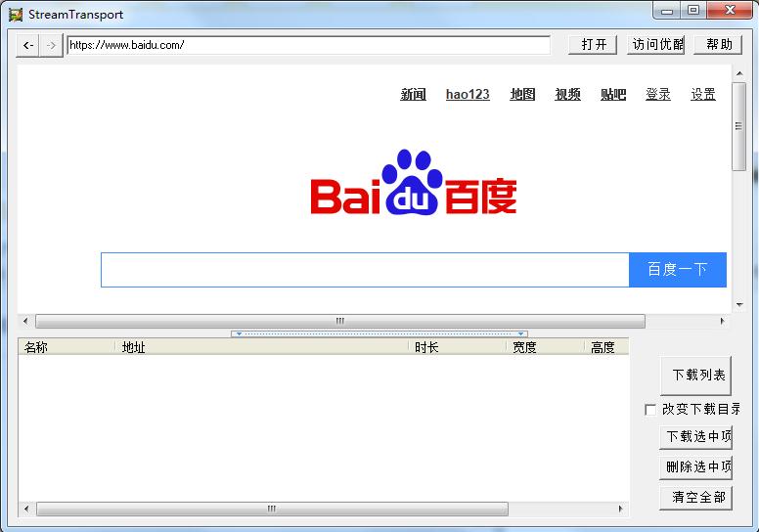Click the StreamTransport app icon in title bar
This screenshot has height=532, width=759.
click(16, 15)
